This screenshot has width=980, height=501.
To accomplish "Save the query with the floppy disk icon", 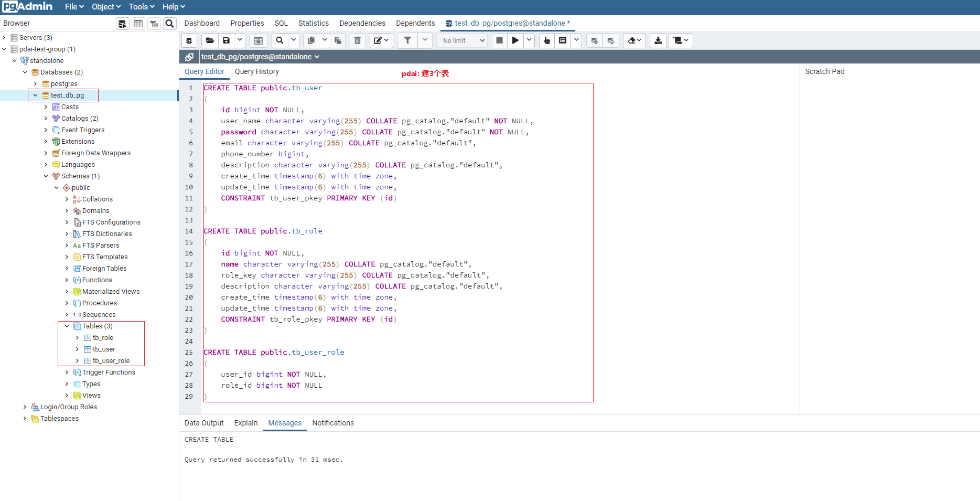I will [226, 40].
